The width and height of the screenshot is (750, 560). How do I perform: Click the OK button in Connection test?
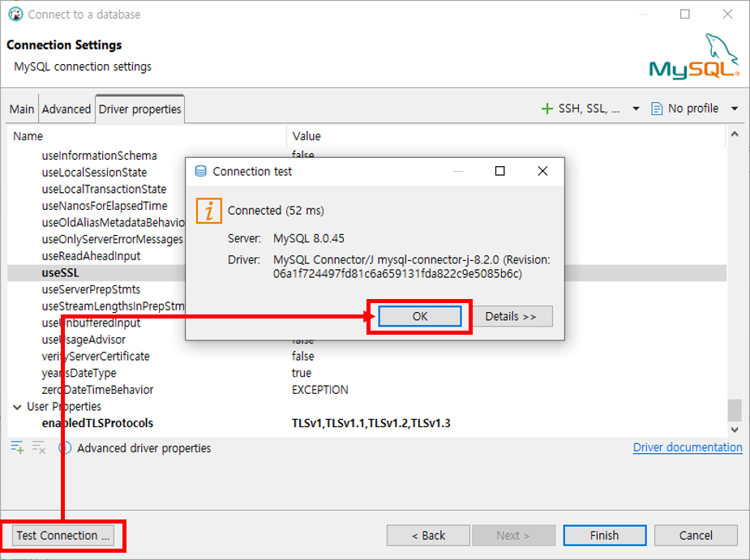pos(420,317)
